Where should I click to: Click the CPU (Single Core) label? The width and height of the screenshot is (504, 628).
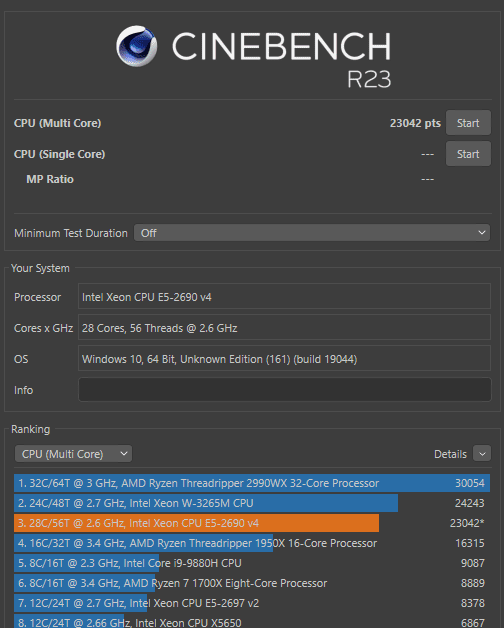(59, 154)
